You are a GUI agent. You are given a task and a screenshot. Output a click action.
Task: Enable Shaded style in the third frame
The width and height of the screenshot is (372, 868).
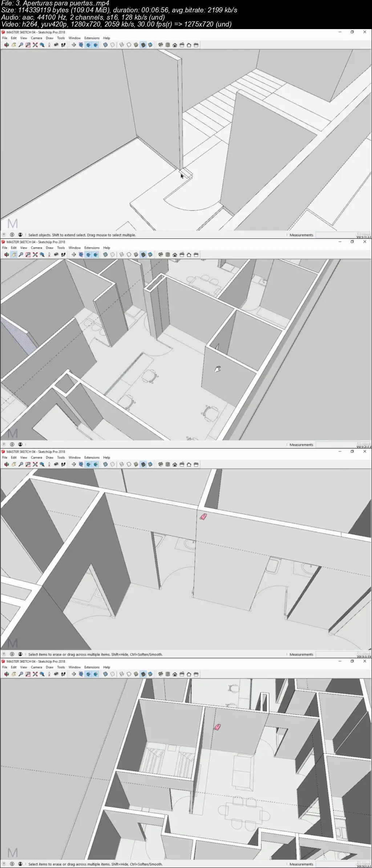point(136,465)
